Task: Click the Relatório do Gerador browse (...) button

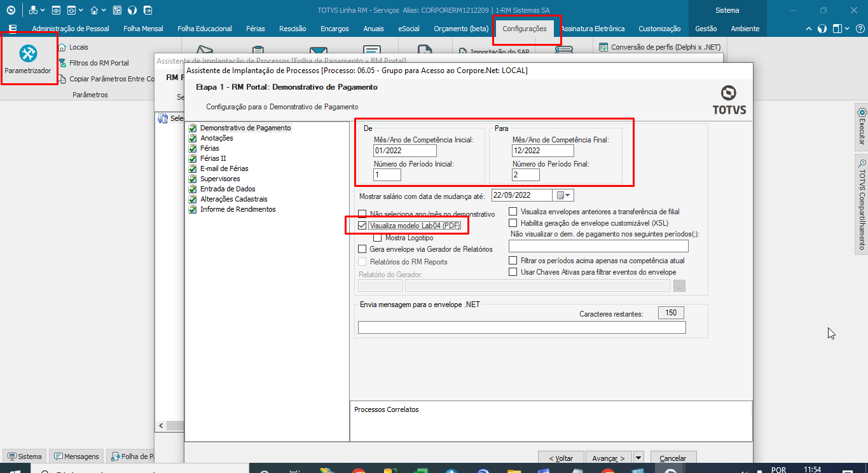Action: tap(680, 286)
